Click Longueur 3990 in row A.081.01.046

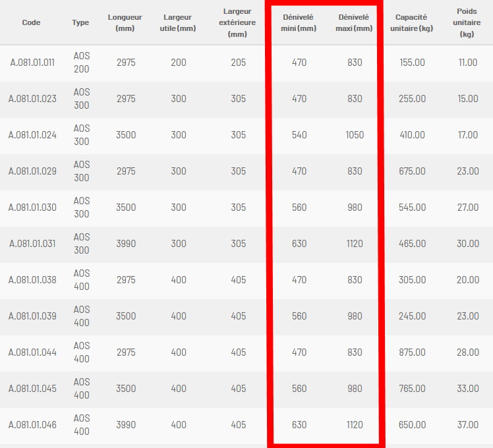(126, 425)
